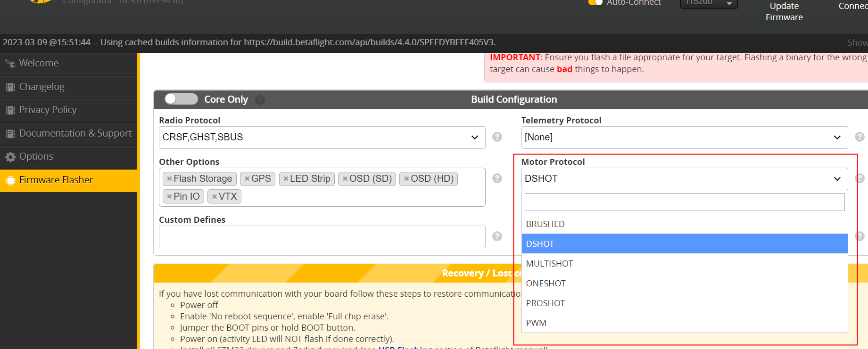Click the Changelog tab icon
Image resolution: width=868 pixels, height=349 pixels.
[10, 87]
